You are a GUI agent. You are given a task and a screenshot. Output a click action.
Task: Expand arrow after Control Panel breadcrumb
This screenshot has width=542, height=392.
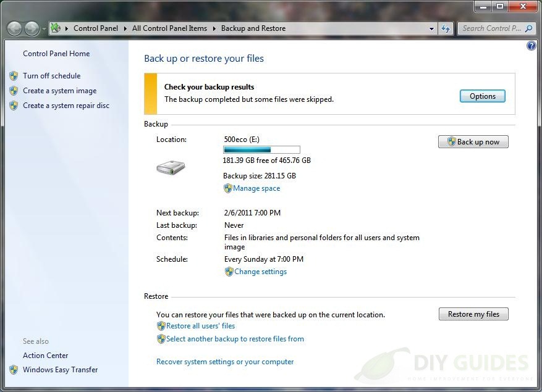125,28
